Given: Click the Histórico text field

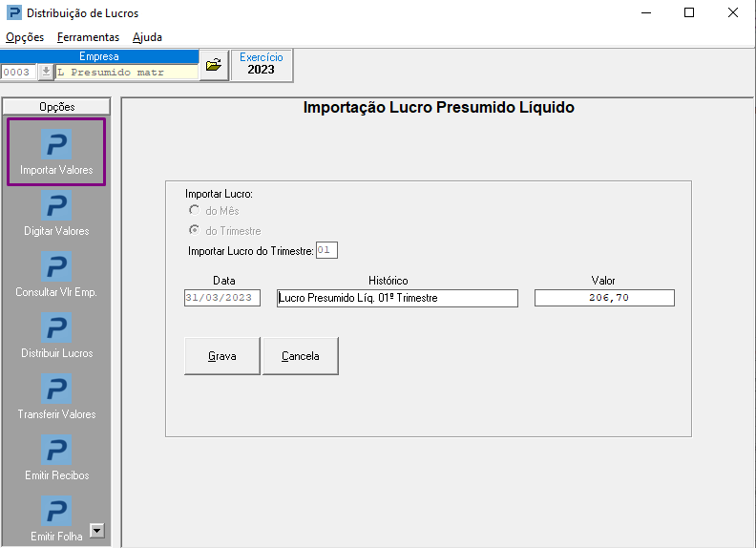Looking at the screenshot, I should coord(397,298).
